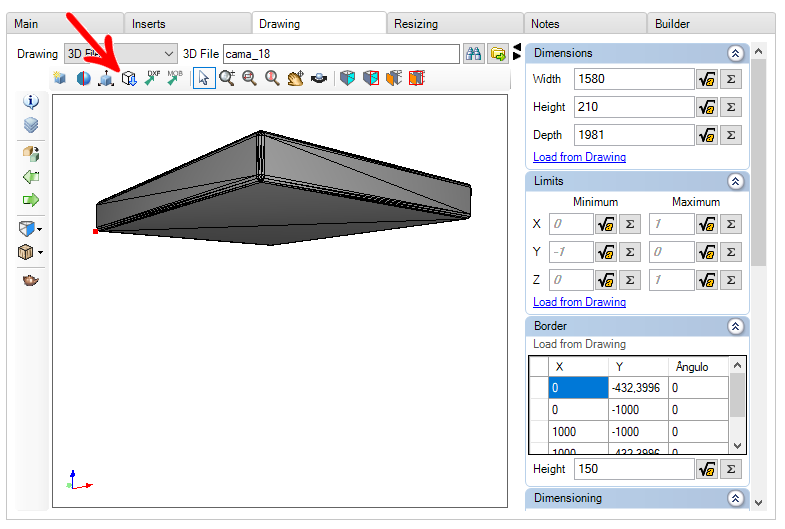Open 3D file with folder button
The image size is (785, 529).
tap(498, 54)
